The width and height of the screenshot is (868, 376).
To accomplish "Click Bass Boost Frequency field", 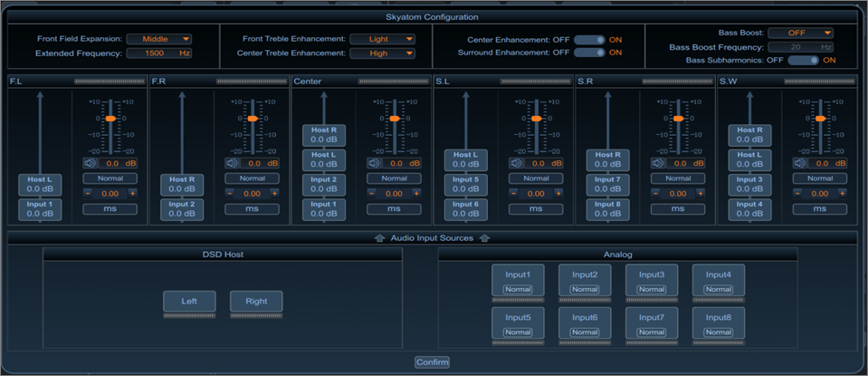I will [800, 47].
